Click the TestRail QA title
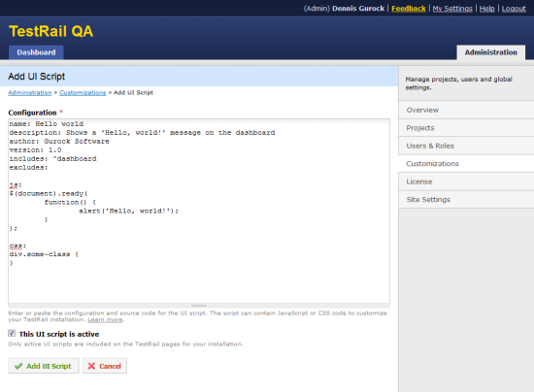 pyautogui.click(x=51, y=31)
